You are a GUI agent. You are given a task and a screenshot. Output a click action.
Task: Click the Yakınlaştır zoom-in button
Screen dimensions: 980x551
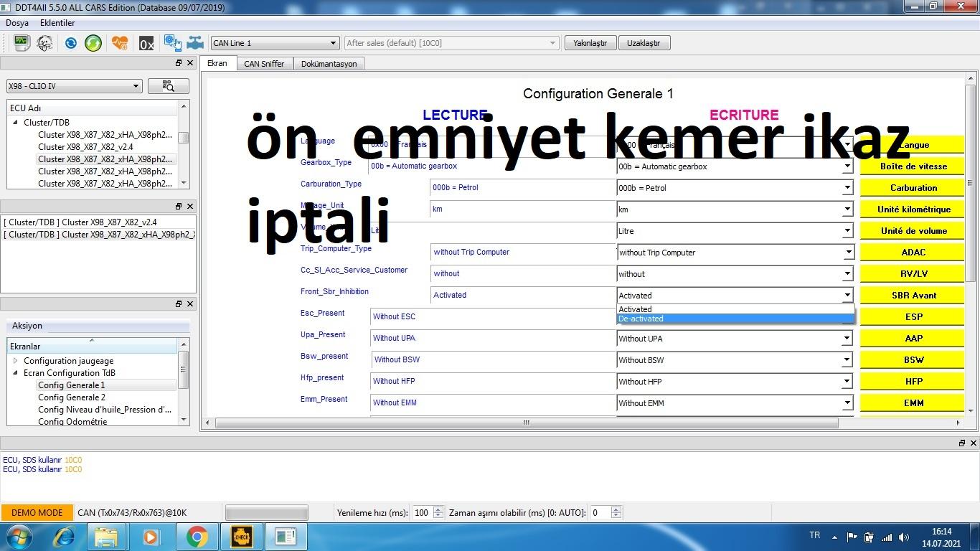point(590,43)
